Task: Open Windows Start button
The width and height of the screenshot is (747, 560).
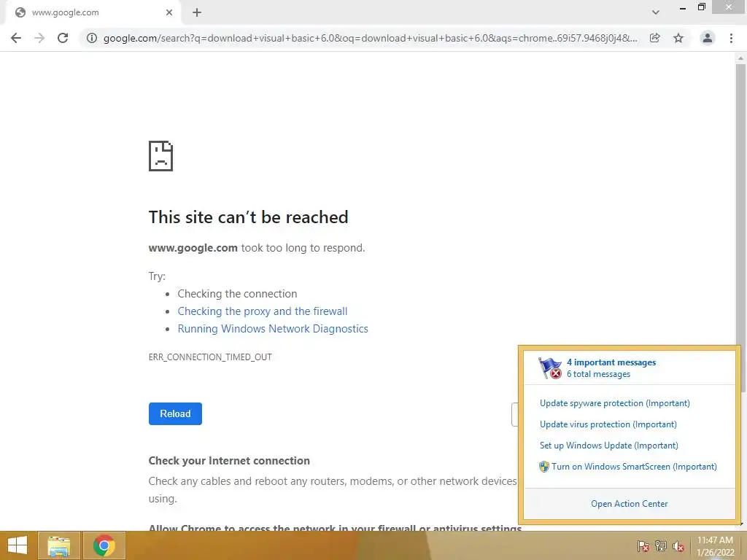Action: 18,545
